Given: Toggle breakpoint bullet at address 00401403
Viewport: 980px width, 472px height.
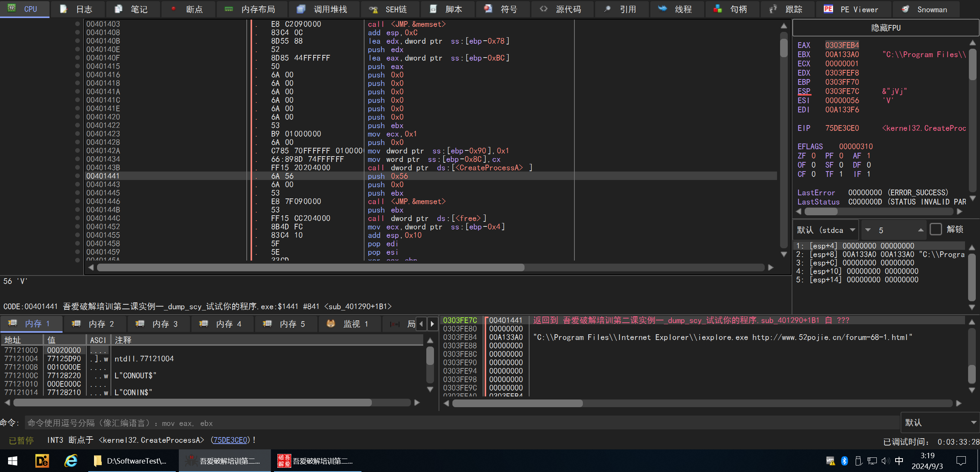Looking at the screenshot, I should click(78, 24).
